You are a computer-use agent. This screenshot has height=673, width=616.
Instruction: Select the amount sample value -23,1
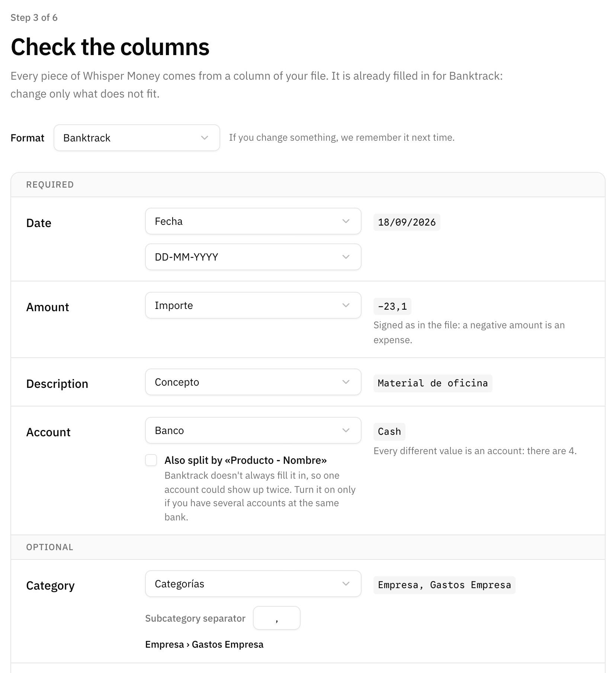(392, 306)
